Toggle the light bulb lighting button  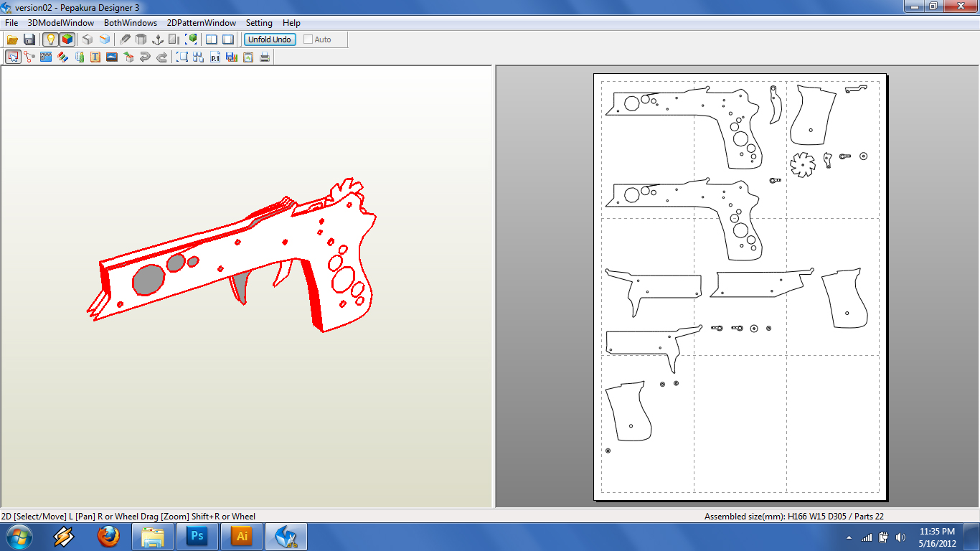click(50, 39)
